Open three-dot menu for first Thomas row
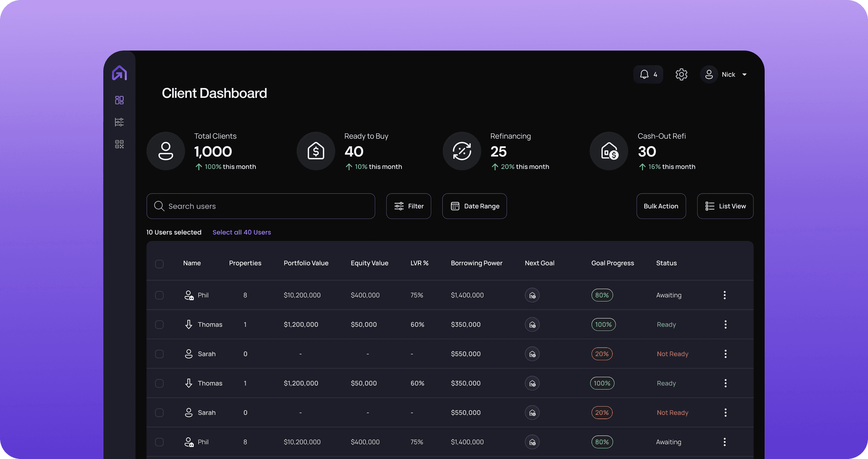 pos(725,324)
